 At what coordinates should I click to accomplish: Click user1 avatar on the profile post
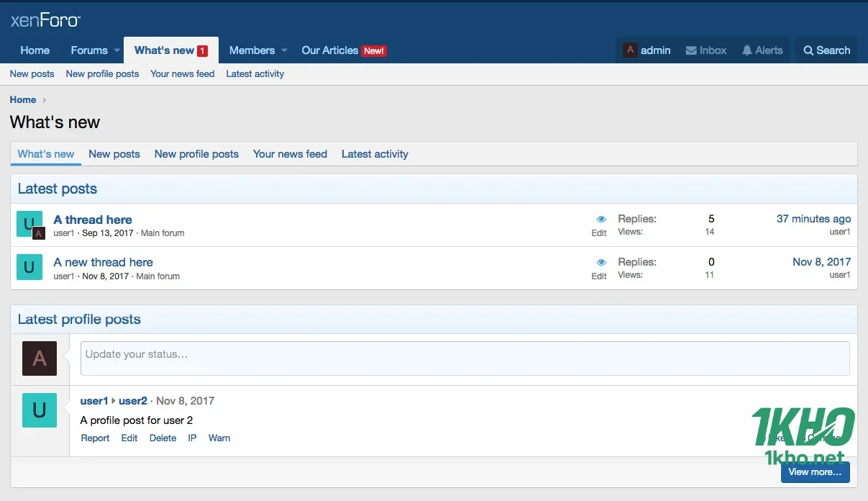point(40,410)
